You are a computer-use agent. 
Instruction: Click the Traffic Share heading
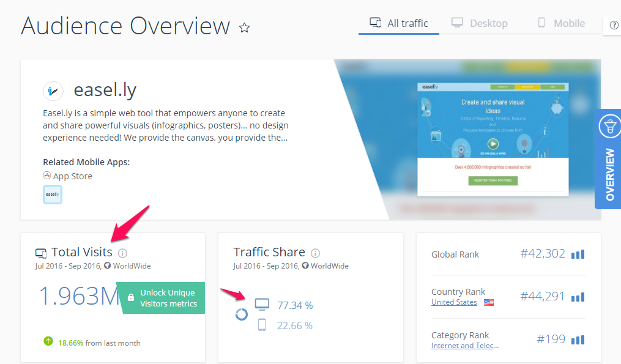click(x=269, y=252)
